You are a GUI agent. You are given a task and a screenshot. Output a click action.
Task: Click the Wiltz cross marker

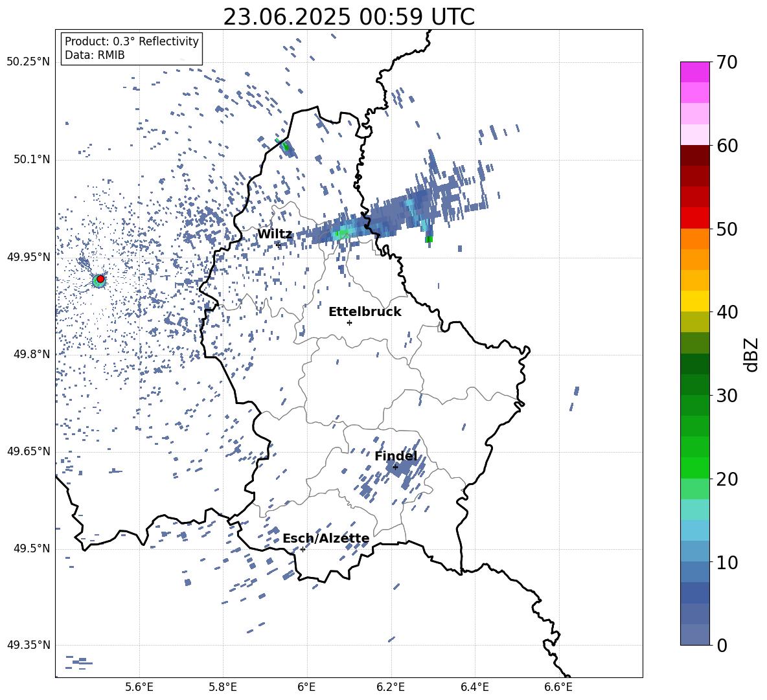pos(278,244)
